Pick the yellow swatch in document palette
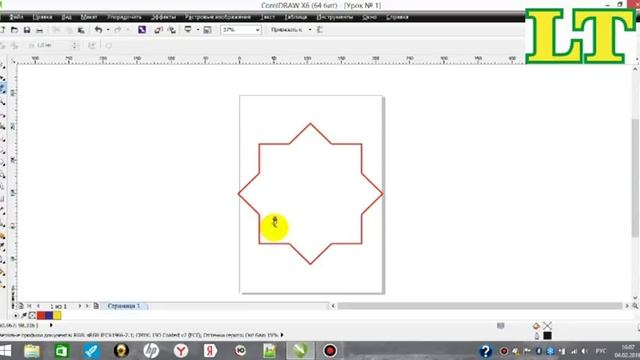The width and height of the screenshot is (640, 360). (x=57, y=315)
